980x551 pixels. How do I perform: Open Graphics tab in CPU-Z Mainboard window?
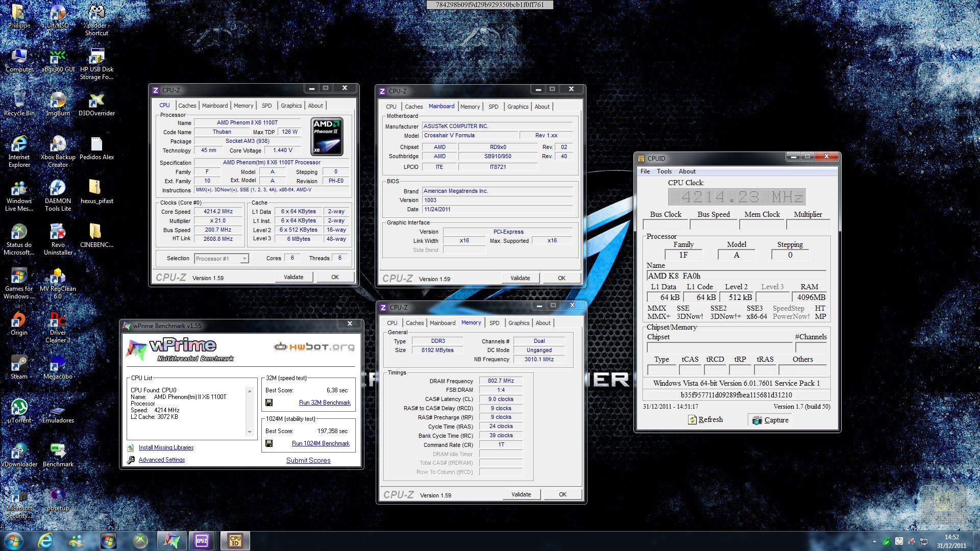point(518,107)
